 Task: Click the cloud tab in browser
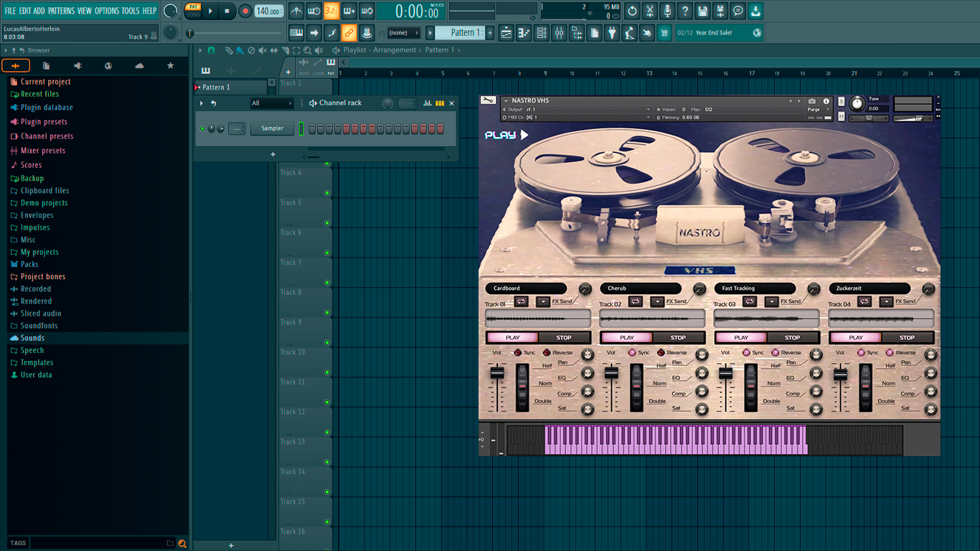coord(139,65)
